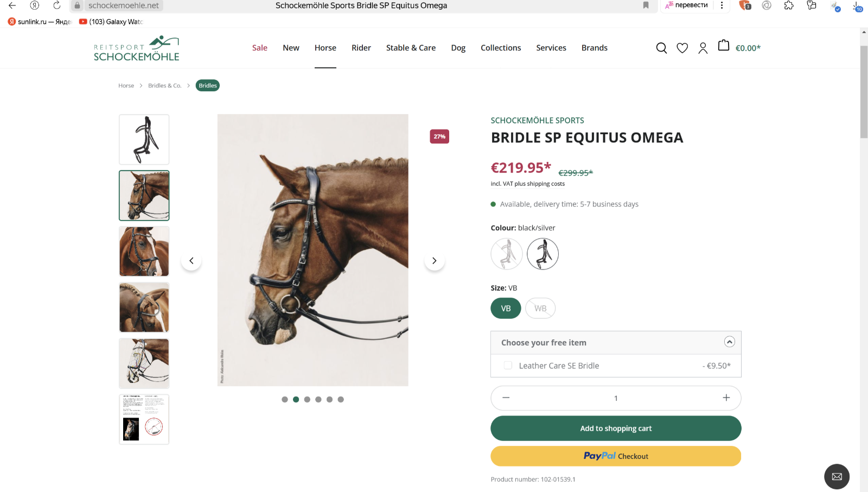Increase quantity with the plus button

pyautogui.click(x=726, y=398)
